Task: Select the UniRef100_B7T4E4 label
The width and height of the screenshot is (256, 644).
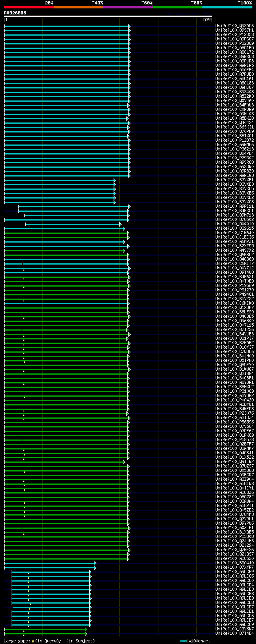Action: click(x=234, y=634)
